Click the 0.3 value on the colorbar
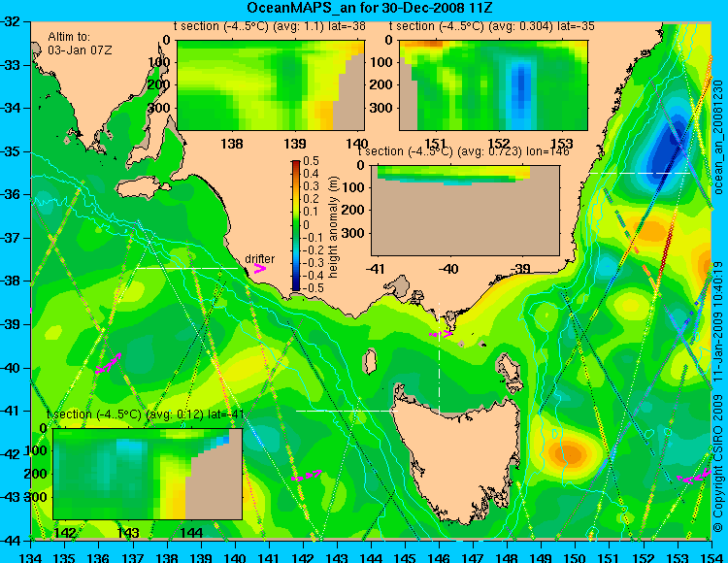The width and height of the screenshot is (728, 563). coord(311,186)
